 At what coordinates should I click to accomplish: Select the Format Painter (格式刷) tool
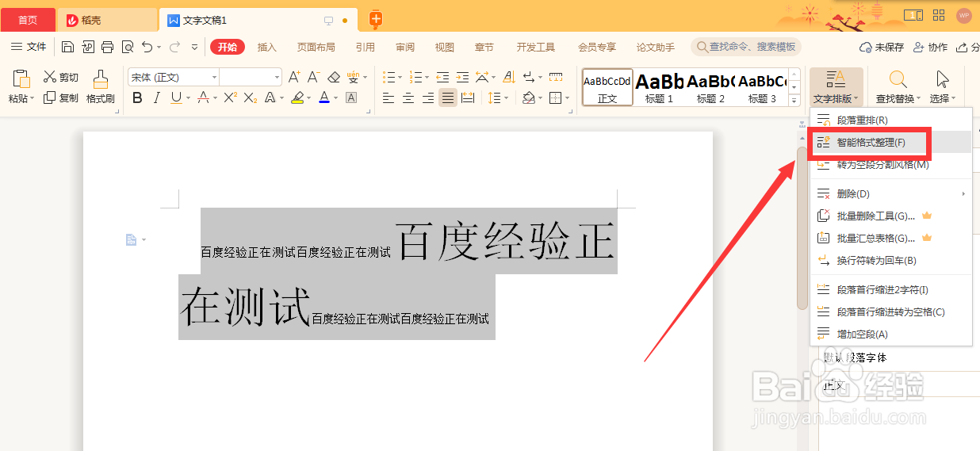click(x=101, y=87)
